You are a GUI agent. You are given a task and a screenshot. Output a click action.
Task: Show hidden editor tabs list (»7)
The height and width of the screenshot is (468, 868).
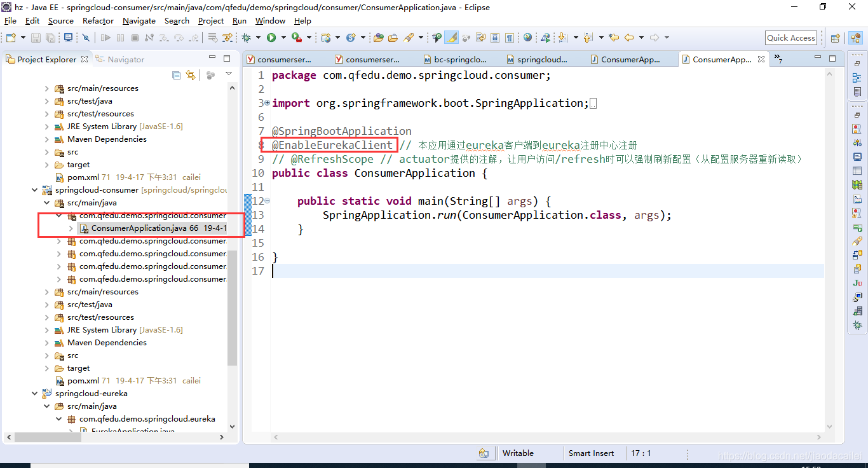777,59
